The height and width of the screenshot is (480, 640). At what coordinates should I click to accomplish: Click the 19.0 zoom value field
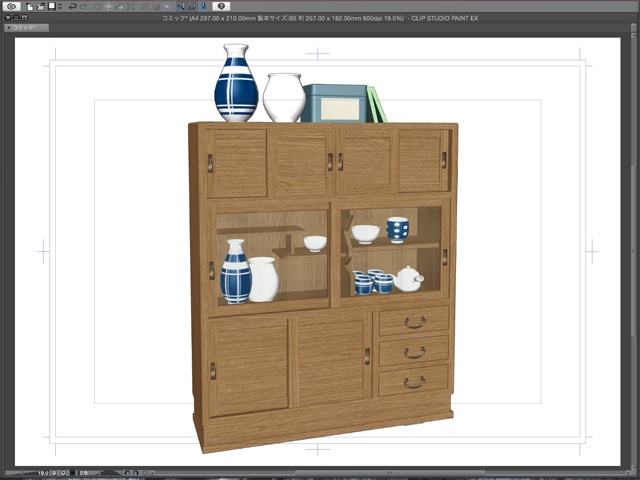click(43, 473)
